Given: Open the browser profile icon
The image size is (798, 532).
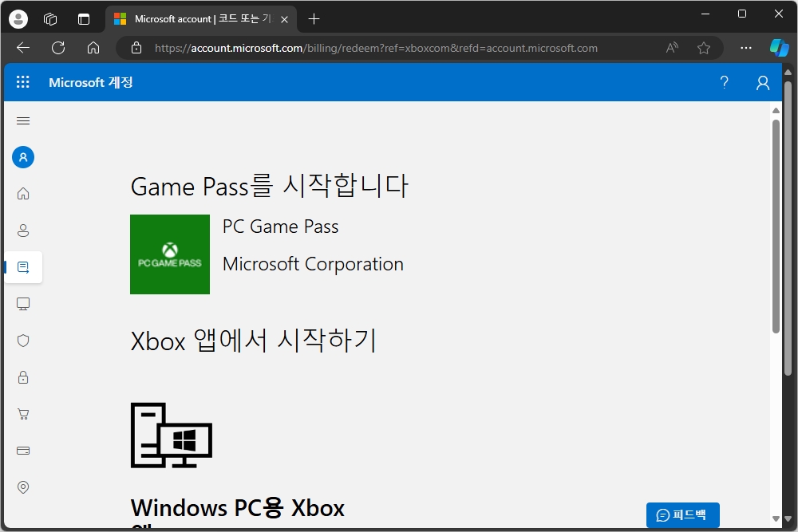Looking at the screenshot, I should (x=18, y=19).
